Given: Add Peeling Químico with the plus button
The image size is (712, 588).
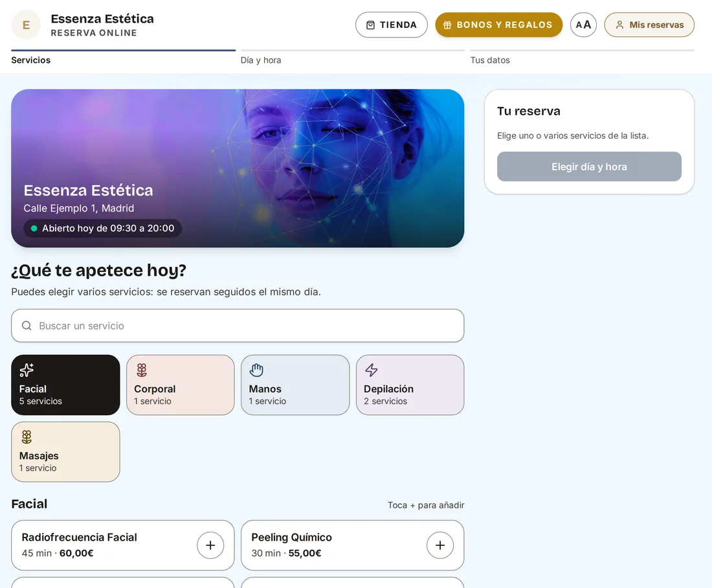Looking at the screenshot, I should pos(440,545).
